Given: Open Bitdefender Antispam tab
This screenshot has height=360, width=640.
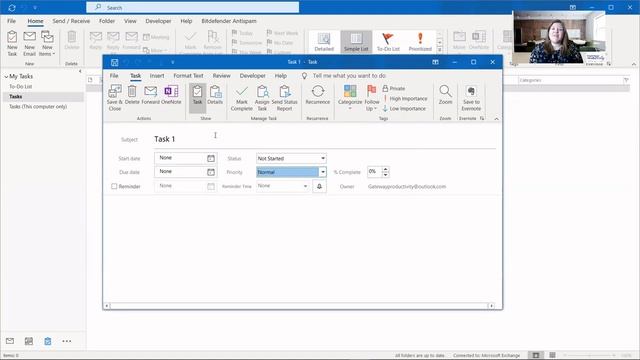Looking at the screenshot, I should (229, 21).
